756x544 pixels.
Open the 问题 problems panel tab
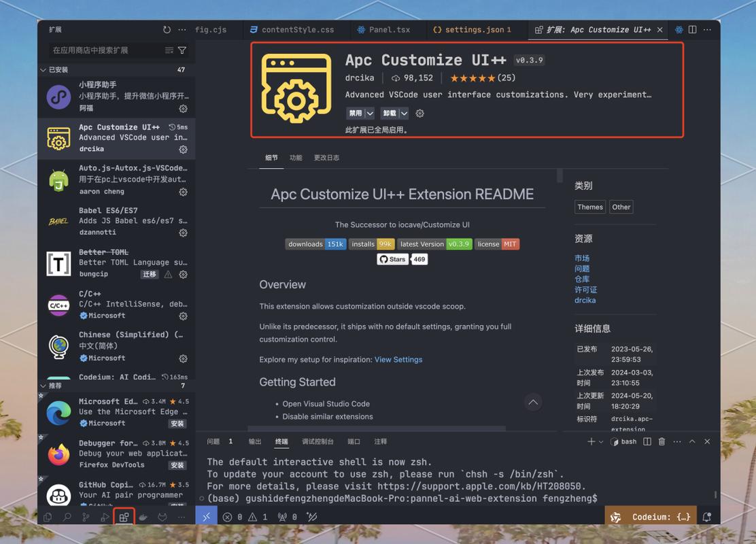point(213,442)
